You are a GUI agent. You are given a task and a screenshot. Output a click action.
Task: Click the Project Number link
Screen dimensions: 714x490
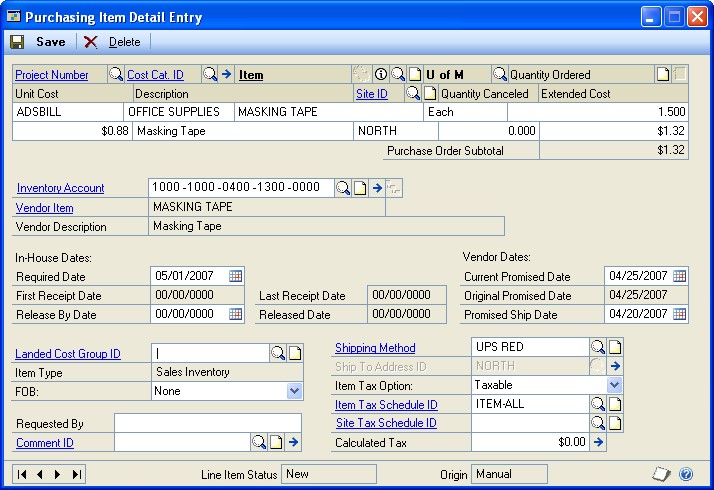pos(52,75)
